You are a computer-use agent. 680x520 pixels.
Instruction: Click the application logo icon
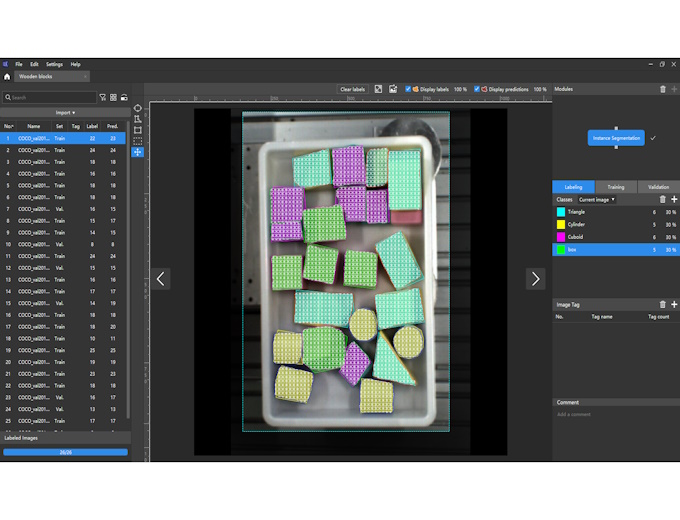point(6,64)
